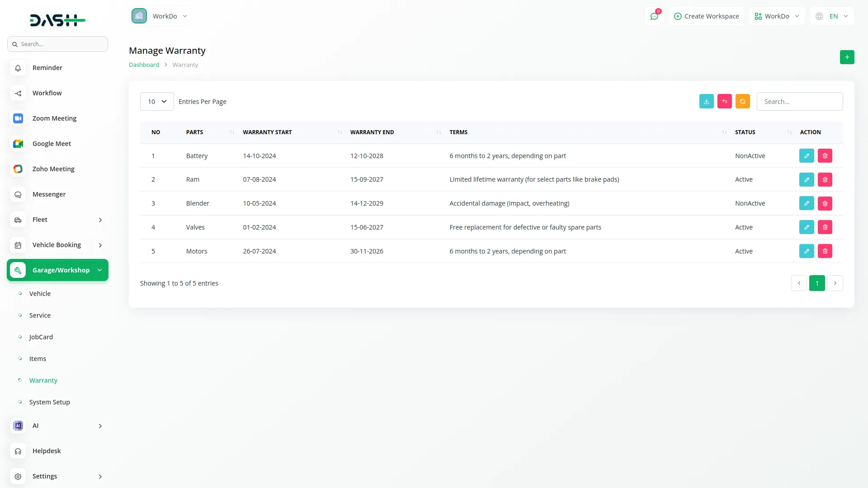
Task: Edit the Valves warranty entry
Action: pyautogui.click(x=806, y=227)
